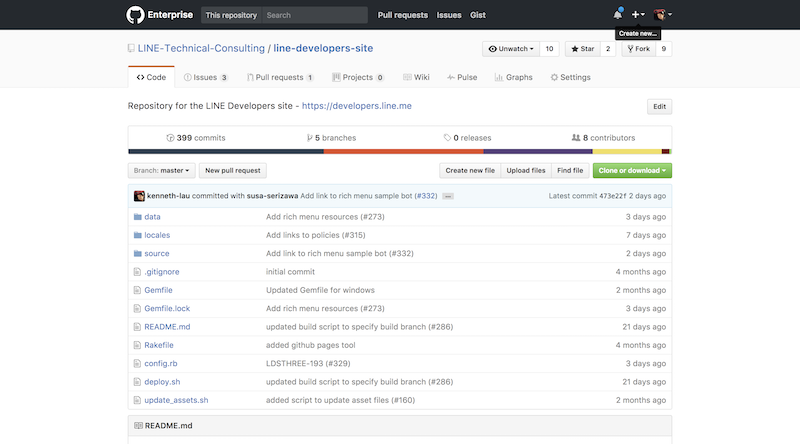Click the source folder icon
The height and width of the screenshot is (444, 800).
pyautogui.click(x=137, y=254)
